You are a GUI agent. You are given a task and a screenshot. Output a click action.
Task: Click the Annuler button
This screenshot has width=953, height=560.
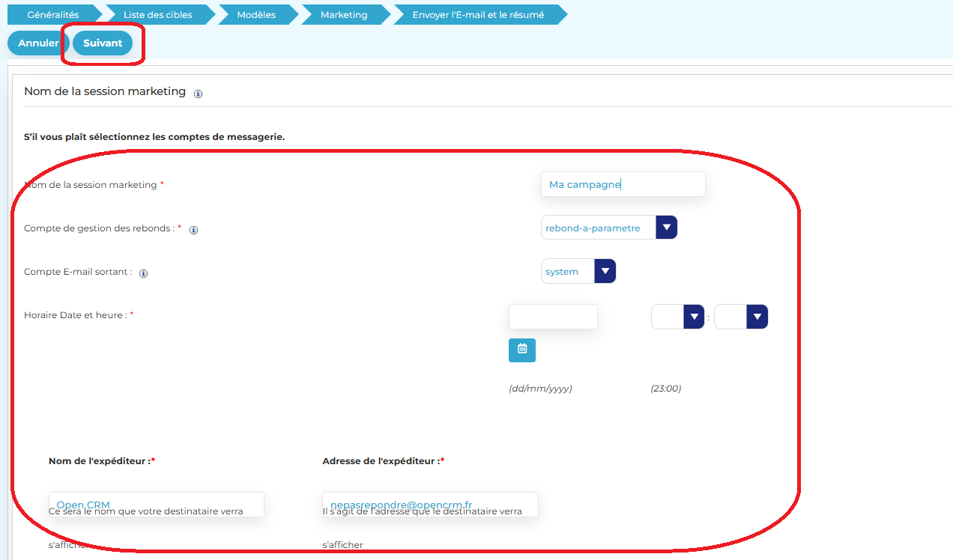click(37, 43)
